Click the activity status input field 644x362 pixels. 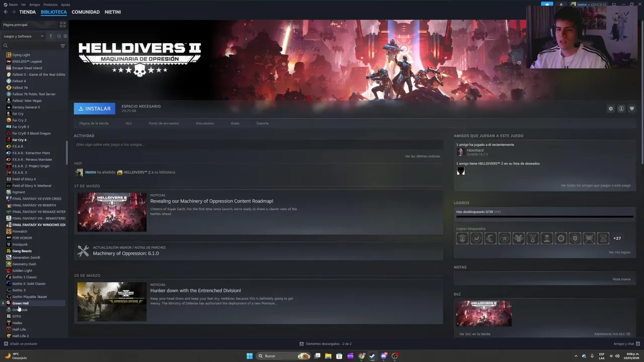(x=258, y=145)
